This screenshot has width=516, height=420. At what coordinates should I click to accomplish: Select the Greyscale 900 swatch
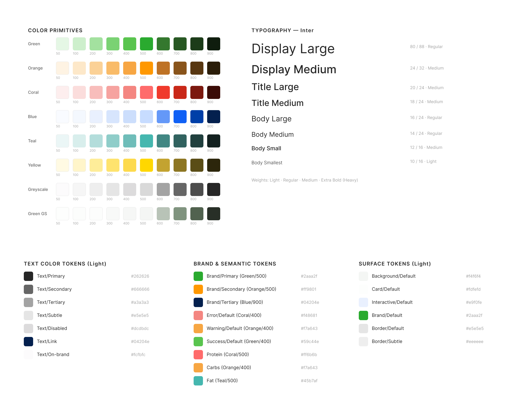(213, 189)
